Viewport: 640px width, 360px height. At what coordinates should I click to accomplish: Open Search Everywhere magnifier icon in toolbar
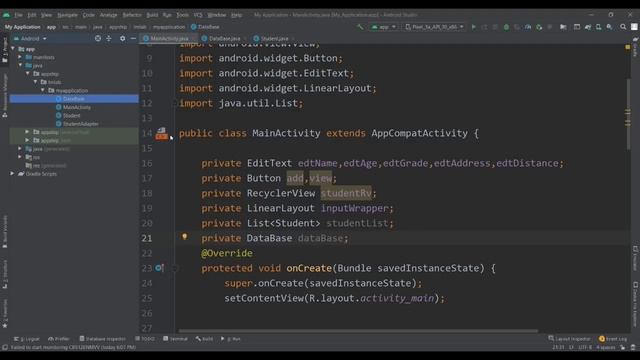pyautogui.click(x=623, y=27)
